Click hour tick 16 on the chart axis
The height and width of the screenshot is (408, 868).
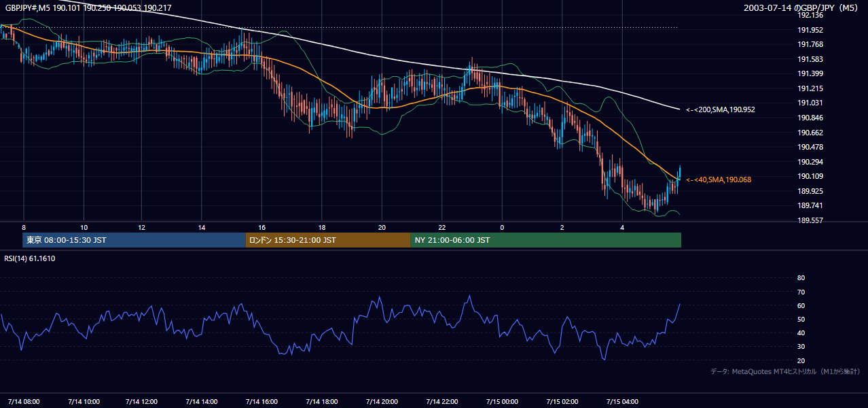[262, 227]
